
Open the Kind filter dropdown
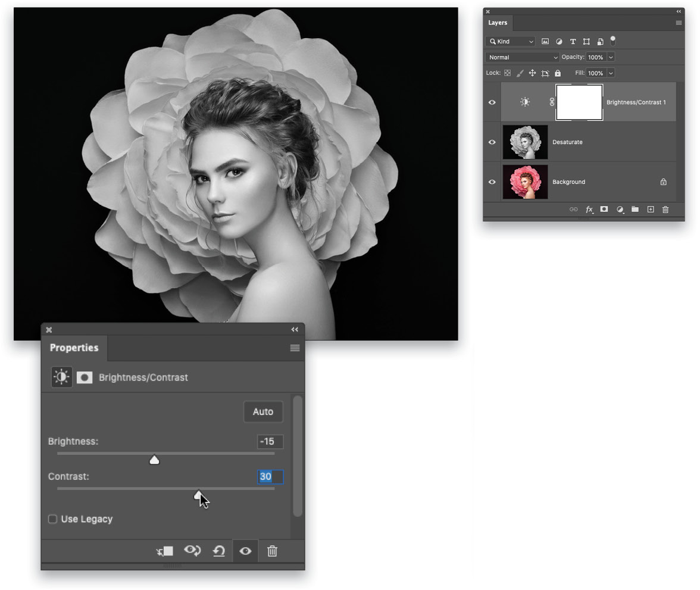(x=510, y=41)
